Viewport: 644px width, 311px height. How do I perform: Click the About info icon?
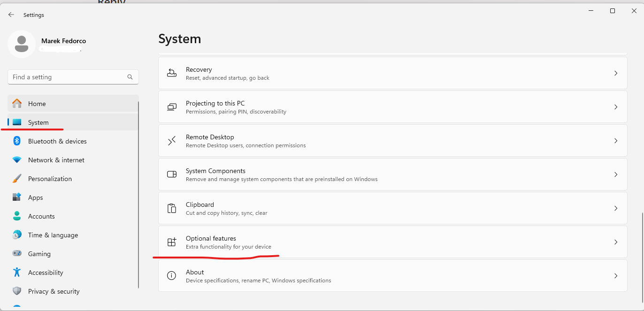[172, 276]
